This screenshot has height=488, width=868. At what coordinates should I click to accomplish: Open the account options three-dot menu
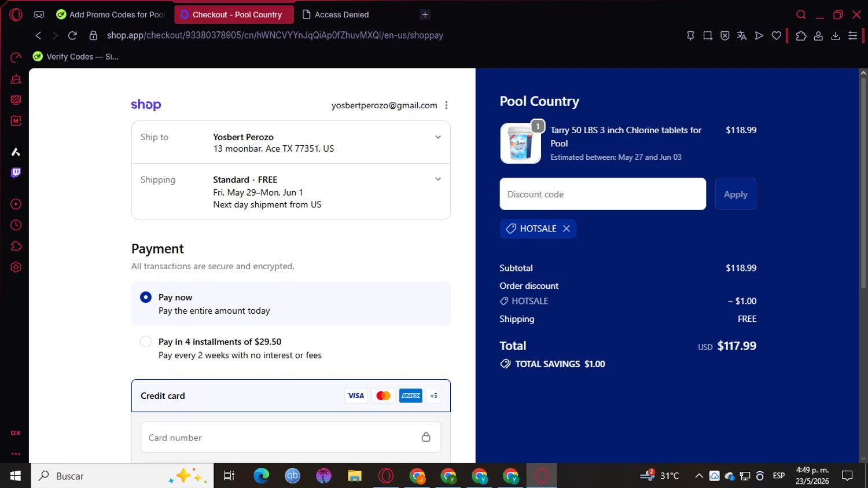446,105
